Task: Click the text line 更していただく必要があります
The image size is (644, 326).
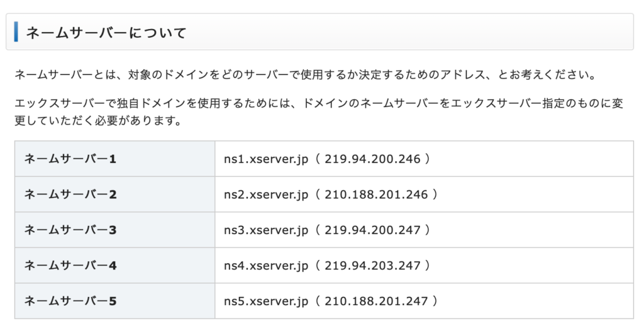Action: (x=98, y=121)
